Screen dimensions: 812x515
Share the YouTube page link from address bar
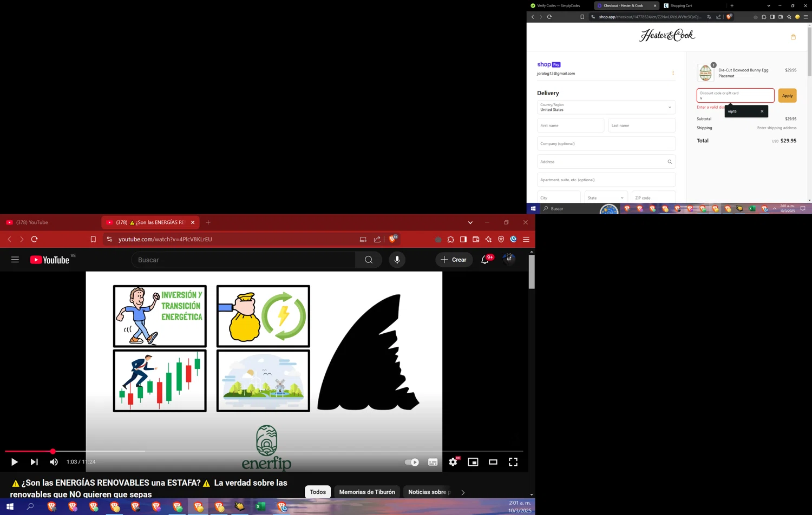click(377, 239)
